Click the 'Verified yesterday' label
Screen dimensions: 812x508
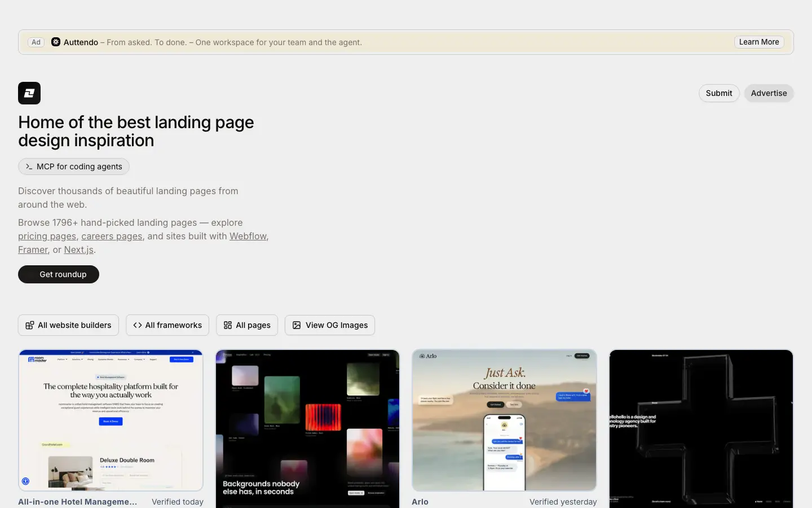point(563,502)
